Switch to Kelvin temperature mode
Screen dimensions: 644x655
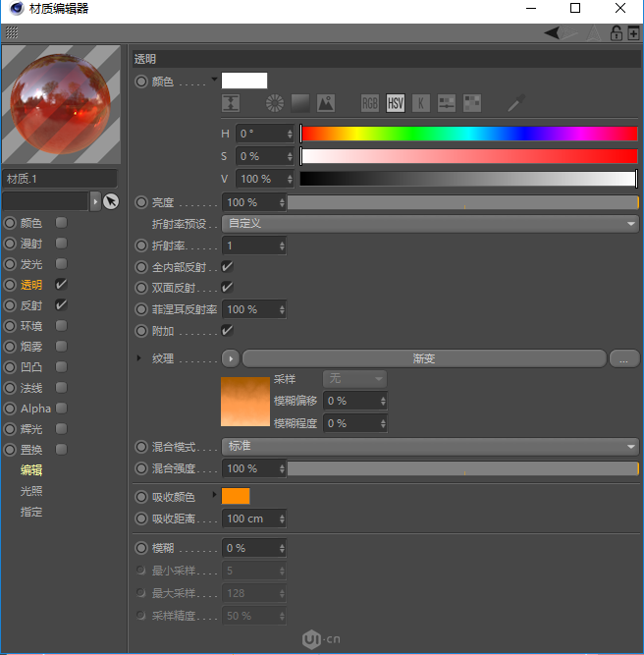[x=421, y=103]
